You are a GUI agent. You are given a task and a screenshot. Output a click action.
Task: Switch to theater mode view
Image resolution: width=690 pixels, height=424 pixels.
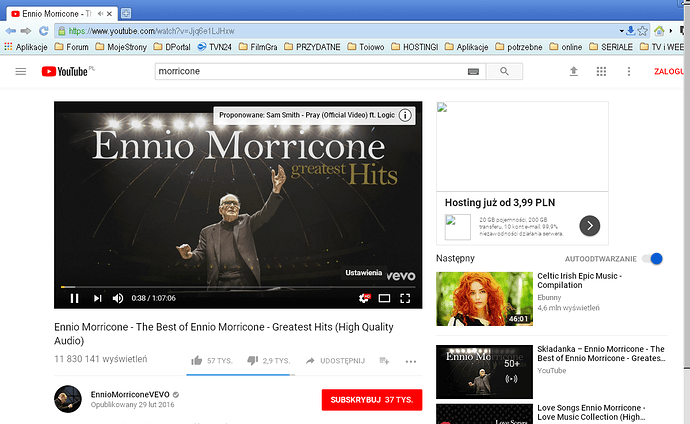[x=384, y=299]
